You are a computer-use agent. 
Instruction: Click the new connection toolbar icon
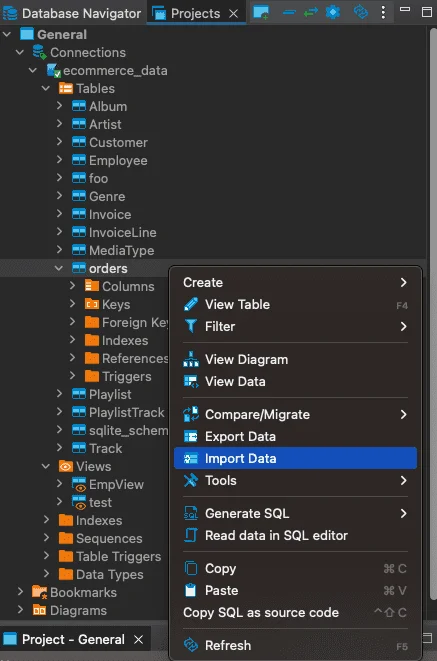pyautogui.click(x=261, y=13)
